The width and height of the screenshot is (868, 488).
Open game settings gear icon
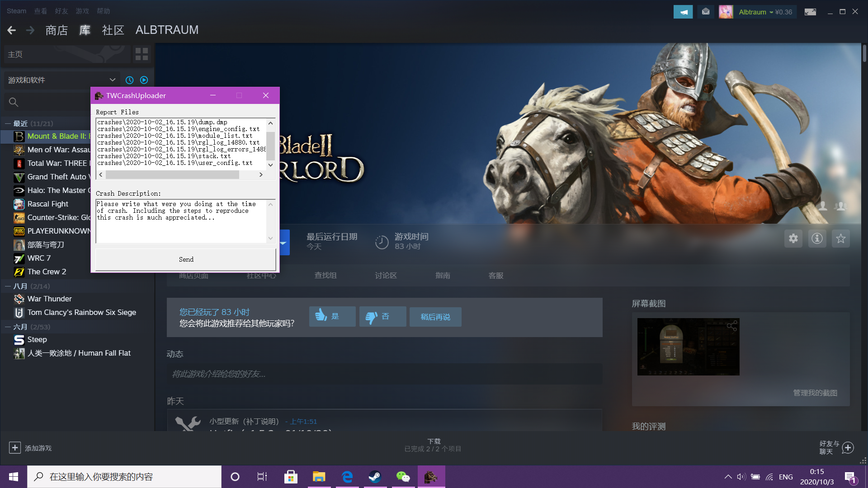tap(793, 239)
